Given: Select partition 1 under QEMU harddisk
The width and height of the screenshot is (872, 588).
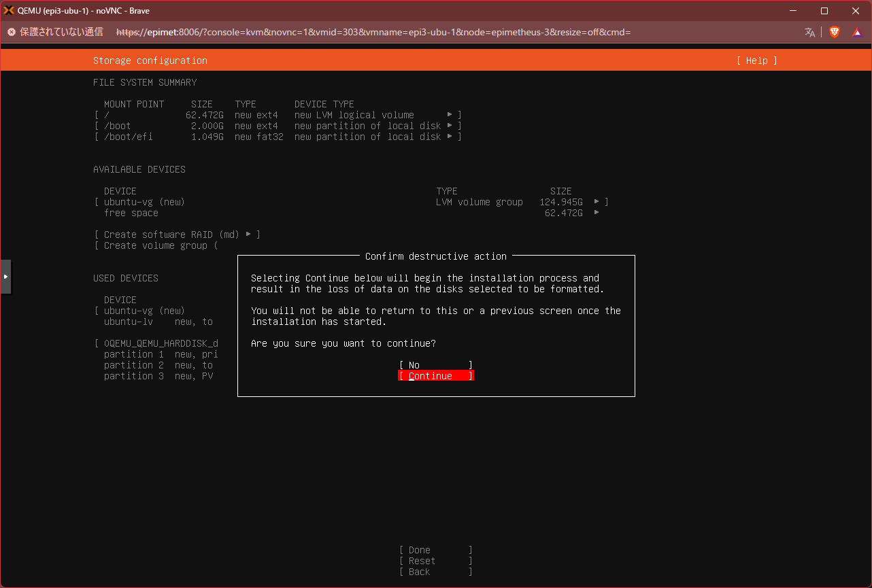Looking at the screenshot, I should point(161,354).
